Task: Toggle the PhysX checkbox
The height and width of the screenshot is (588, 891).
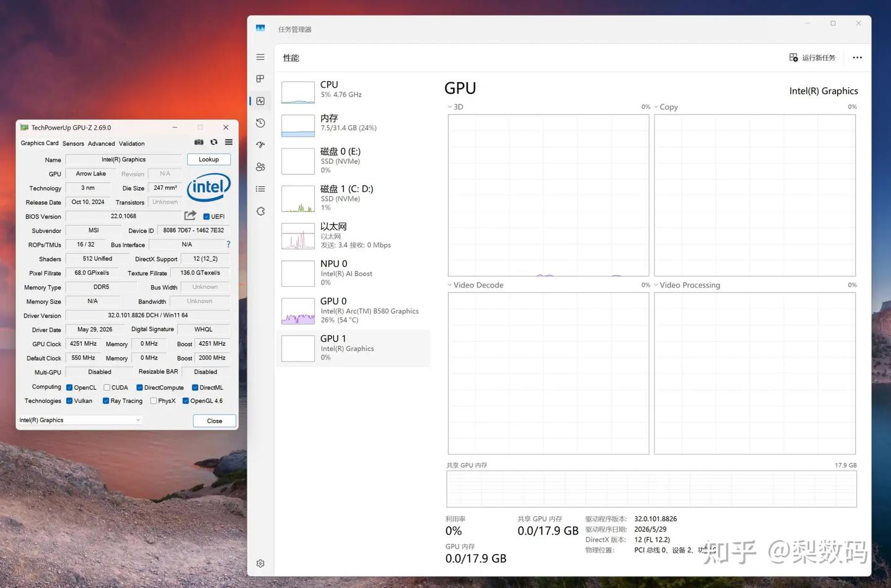Action: [x=153, y=401]
